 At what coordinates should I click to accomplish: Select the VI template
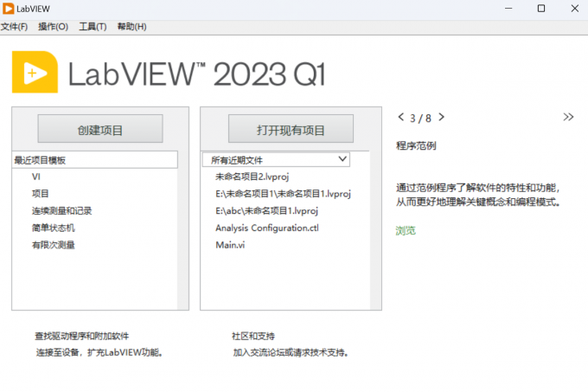(36, 177)
